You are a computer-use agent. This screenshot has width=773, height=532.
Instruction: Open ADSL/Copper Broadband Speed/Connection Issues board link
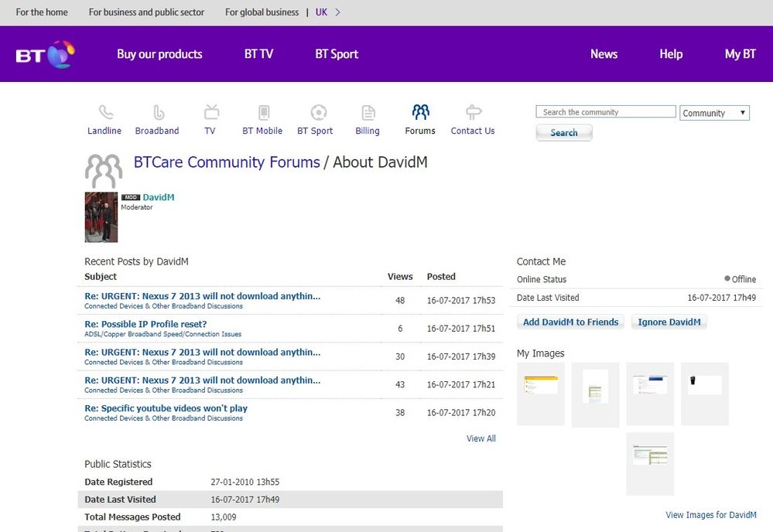point(162,334)
